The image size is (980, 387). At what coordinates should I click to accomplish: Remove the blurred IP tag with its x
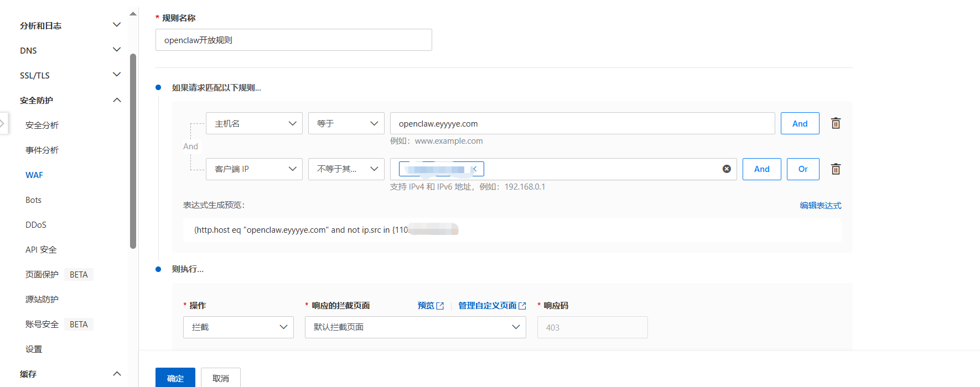click(475, 169)
